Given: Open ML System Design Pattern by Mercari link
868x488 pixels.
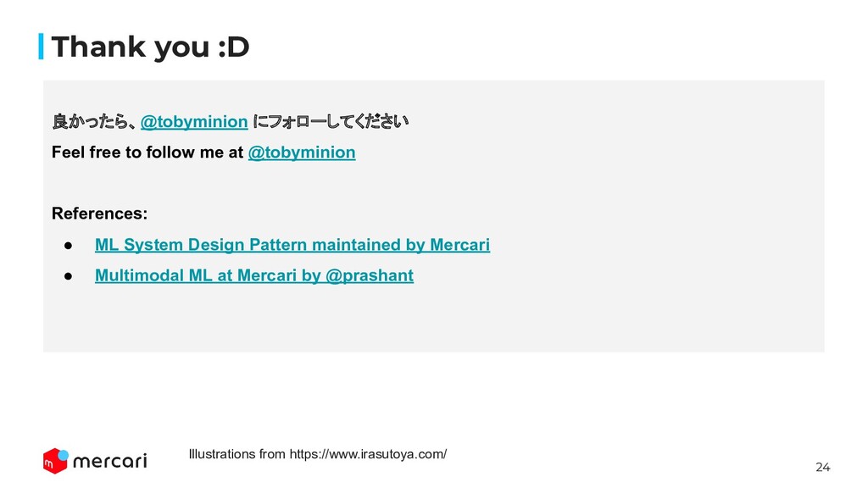Looking at the screenshot, I should 292,245.
